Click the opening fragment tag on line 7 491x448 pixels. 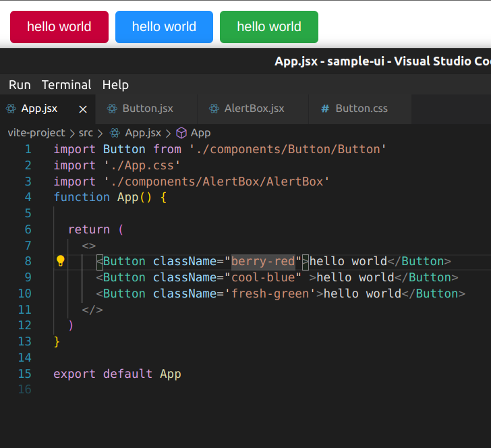click(88, 246)
